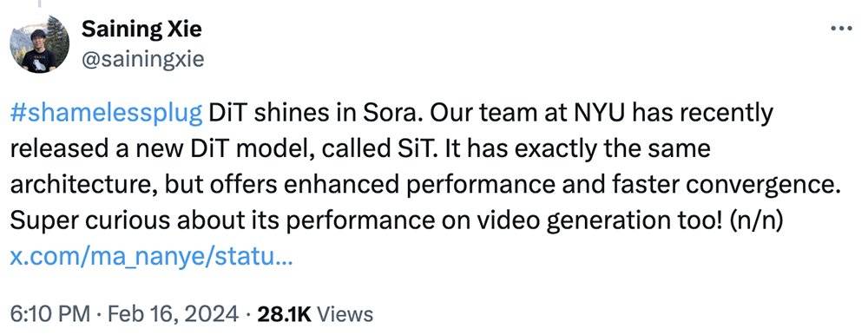
Task: Open the #shamelessplug hashtag
Action: click(106, 114)
